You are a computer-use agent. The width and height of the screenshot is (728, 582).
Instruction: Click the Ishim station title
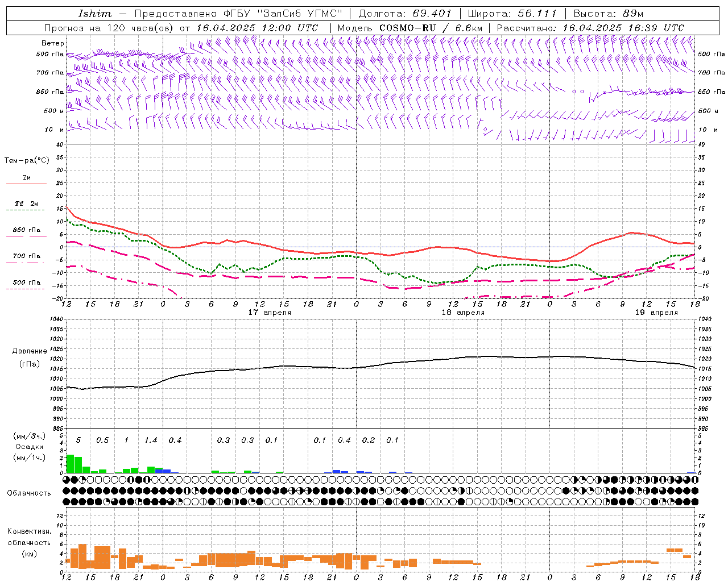(95, 14)
